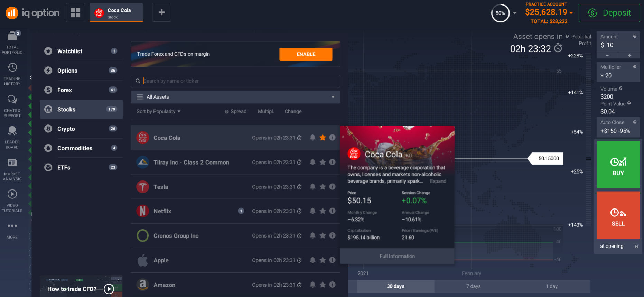Add Tilray Inc to favorites star
This screenshot has width=644, height=297.
tap(323, 162)
